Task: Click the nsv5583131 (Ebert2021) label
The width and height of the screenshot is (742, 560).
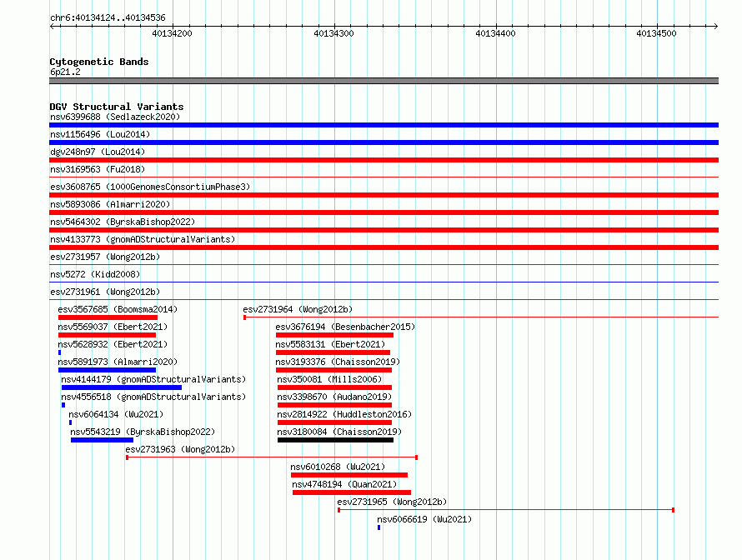Action: [330, 344]
